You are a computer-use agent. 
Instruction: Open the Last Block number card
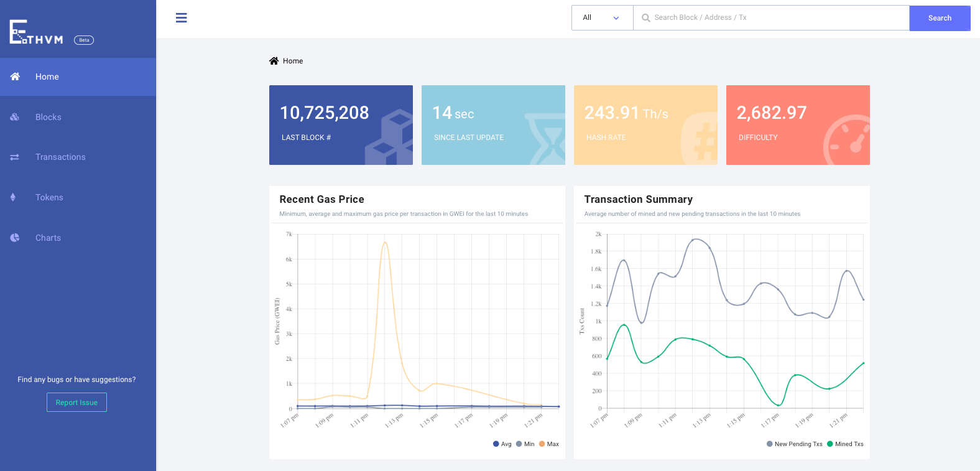pos(341,125)
